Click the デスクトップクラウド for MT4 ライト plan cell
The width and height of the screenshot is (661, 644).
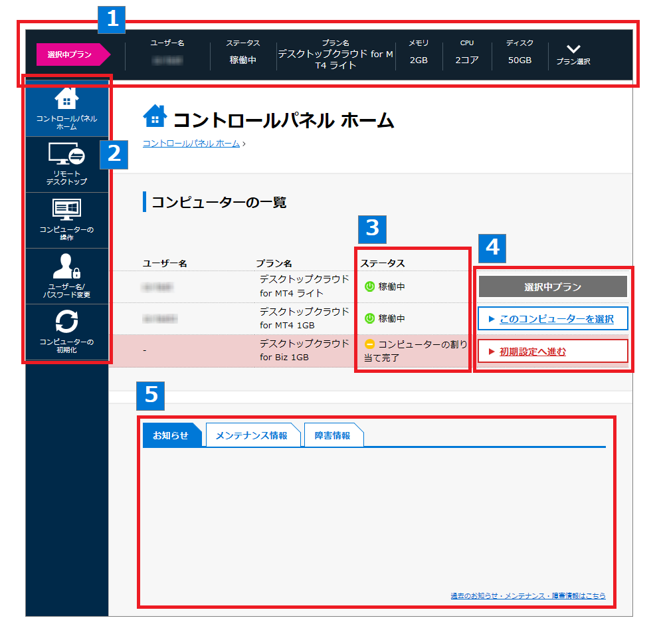304,286
